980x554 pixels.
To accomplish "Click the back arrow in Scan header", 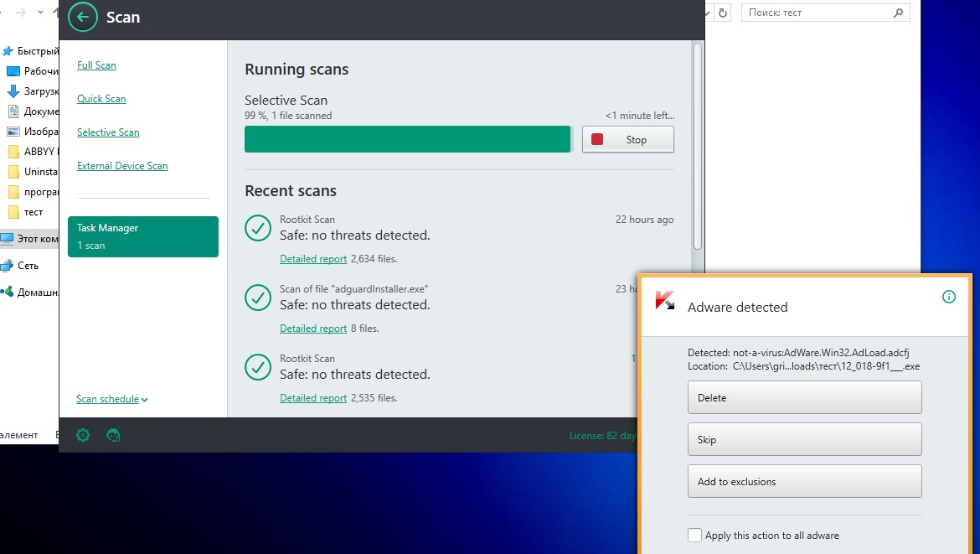I will (x=81, y=17).
